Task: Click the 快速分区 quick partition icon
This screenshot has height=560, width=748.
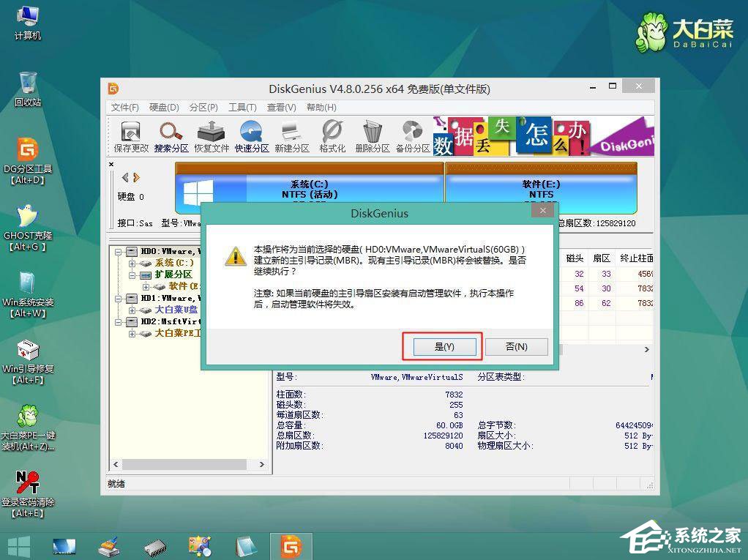Action: pos(251,135)
